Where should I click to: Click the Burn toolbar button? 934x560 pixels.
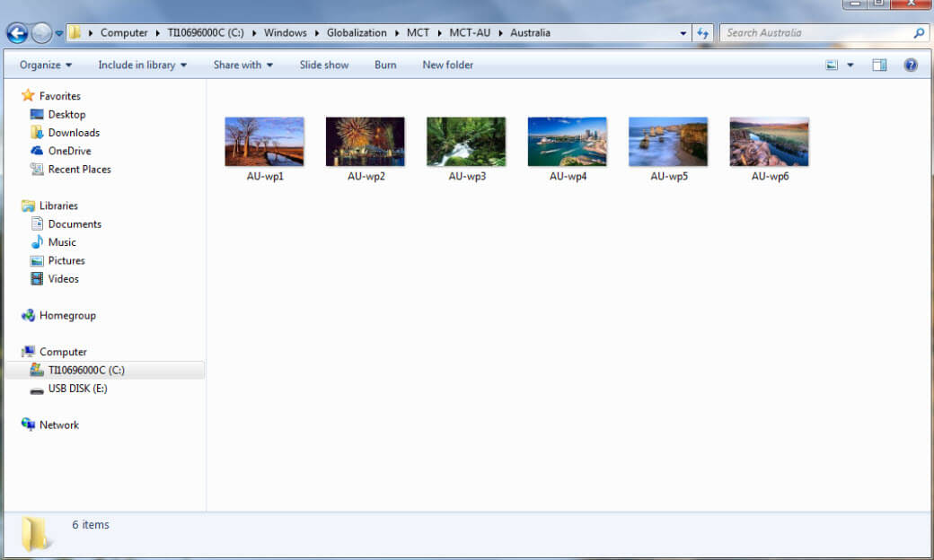coord(385,65)
